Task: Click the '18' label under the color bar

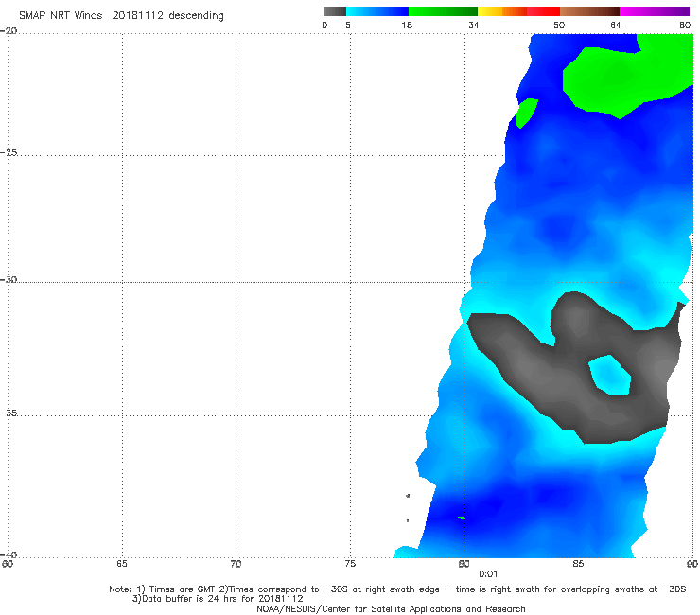Action: 407,25
